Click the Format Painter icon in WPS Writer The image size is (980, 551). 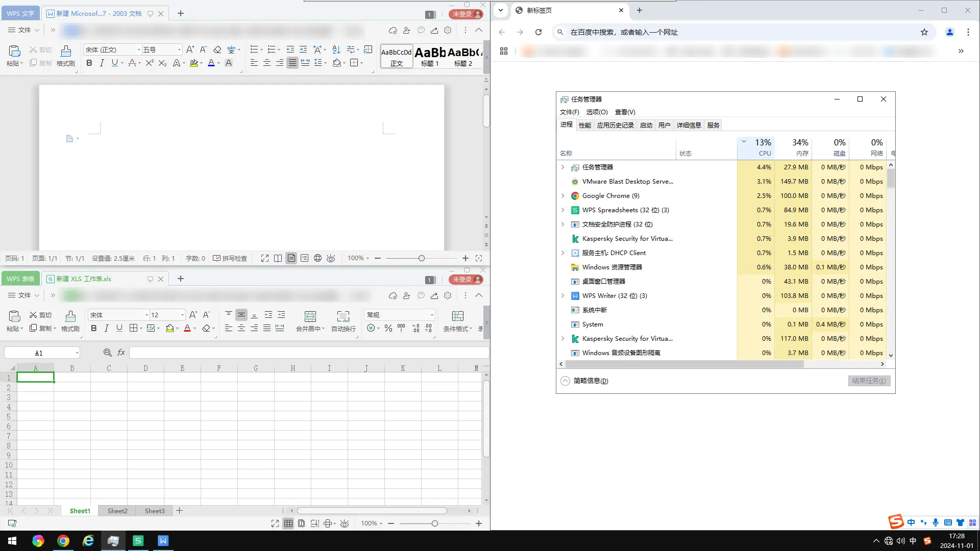[66, 52]
